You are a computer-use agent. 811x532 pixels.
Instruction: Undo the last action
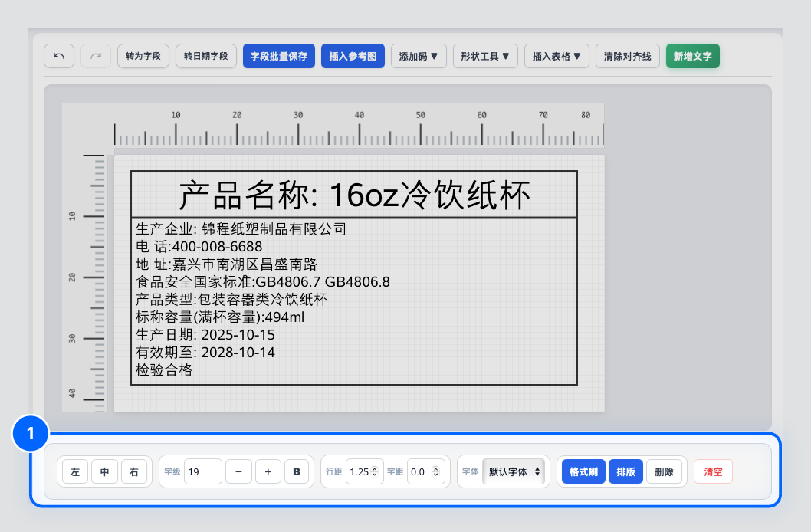coord(59,55)
